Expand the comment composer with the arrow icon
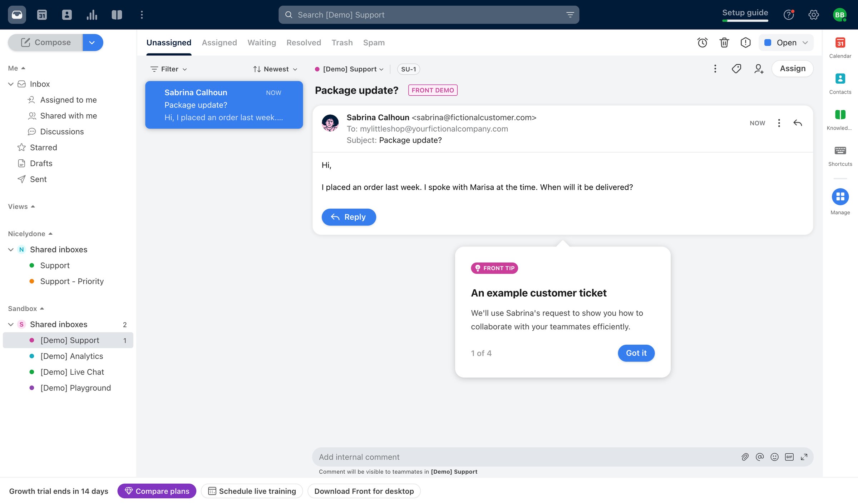858x504 pixels. tap(804, 457)
